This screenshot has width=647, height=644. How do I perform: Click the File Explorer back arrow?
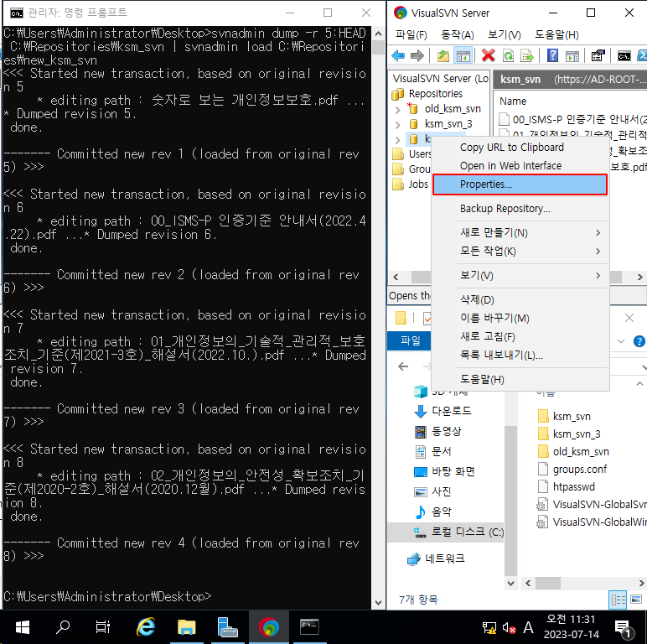403,366
